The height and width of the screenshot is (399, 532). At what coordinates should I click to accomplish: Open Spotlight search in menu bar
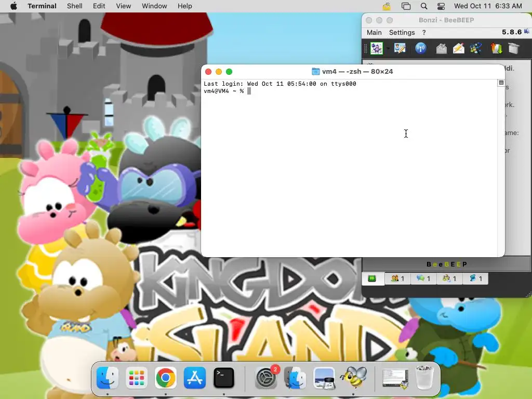424,6
